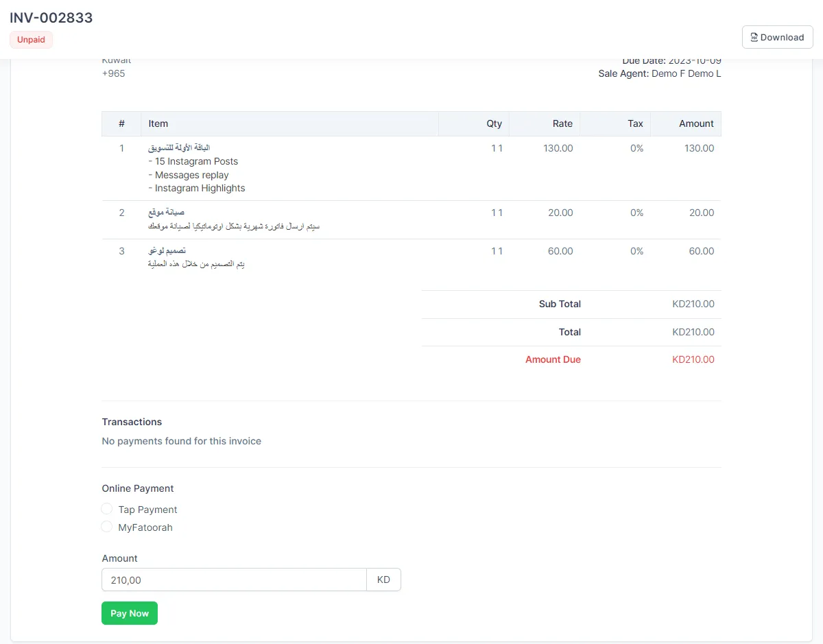Click the INV-002833 invoice title

point(51,18)
